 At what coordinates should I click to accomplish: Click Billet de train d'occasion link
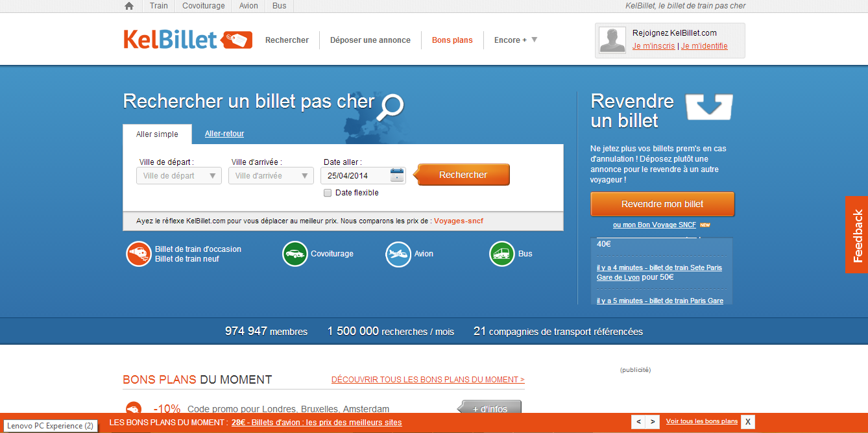tap(198, 249)
